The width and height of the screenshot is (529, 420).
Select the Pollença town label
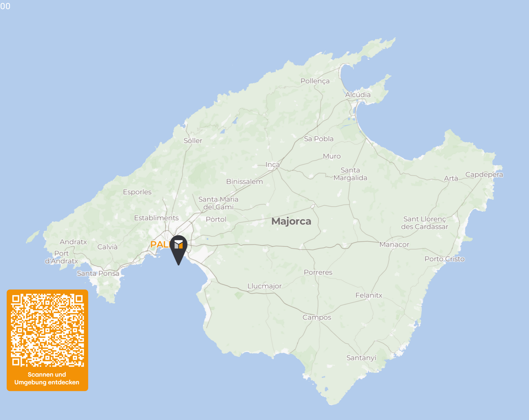pyautogui.click(x=315, y=81)
